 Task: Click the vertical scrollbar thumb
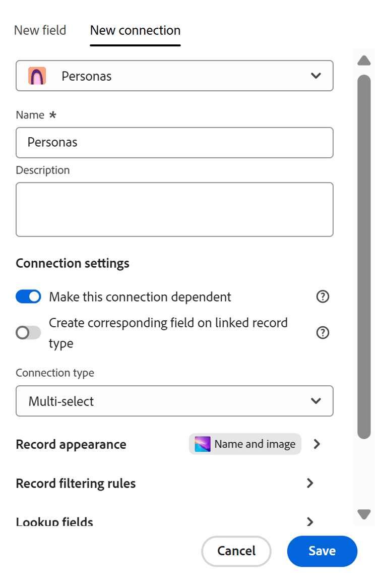coord(364,257)
